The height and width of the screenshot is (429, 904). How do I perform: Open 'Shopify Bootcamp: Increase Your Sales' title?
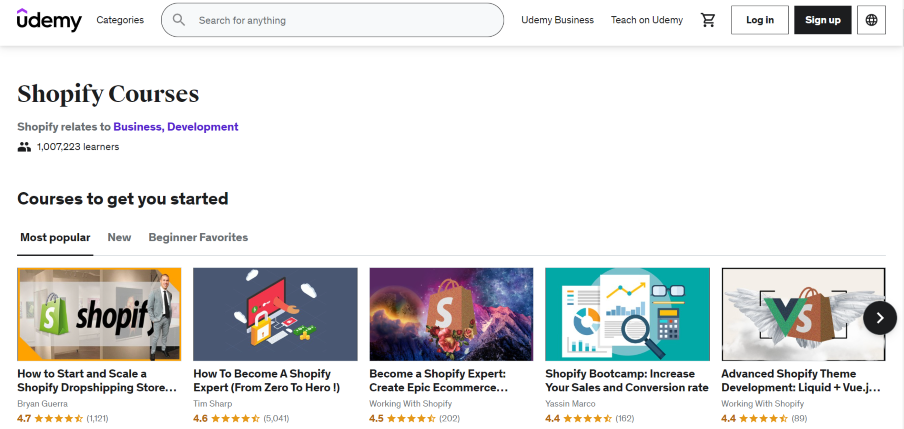[627, 381]
